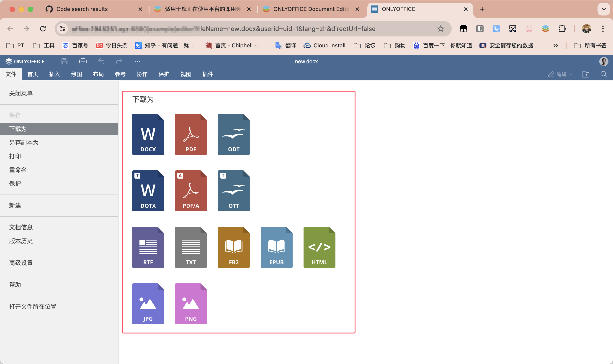
Task: Click 关闭菜单 to close file menu
Action: click(x=59, y=93)
